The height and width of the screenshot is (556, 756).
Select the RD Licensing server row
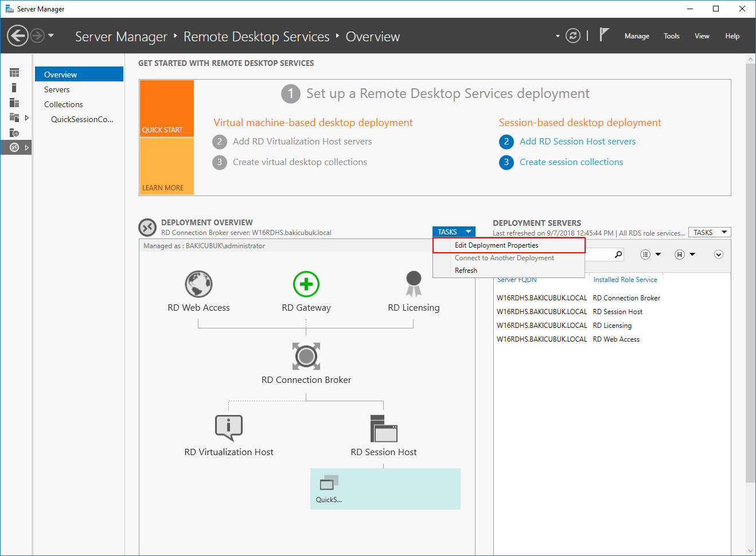[x=611, y=326]
